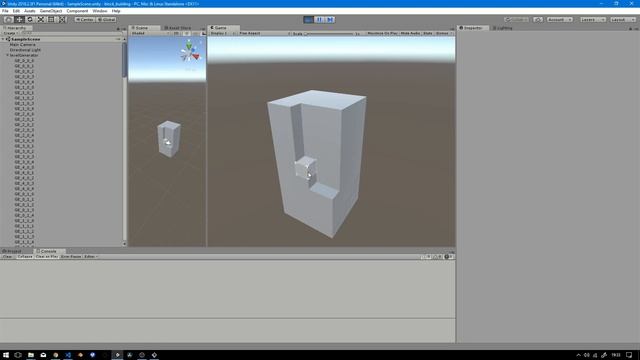This screenshot has height=360, width=640.
Task: Toggle Mute Audio in Game view
Action: 410,33
